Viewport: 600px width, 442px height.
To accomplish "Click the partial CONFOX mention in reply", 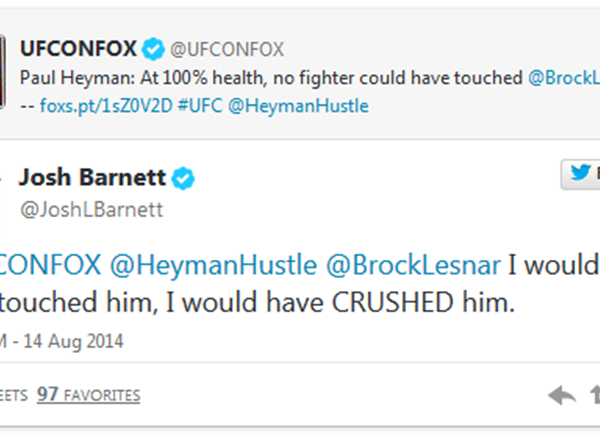I will 50,265.
